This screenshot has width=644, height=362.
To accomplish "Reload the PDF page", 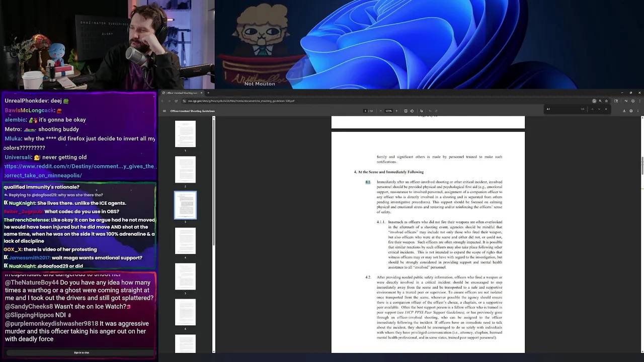I will point(176,101).
